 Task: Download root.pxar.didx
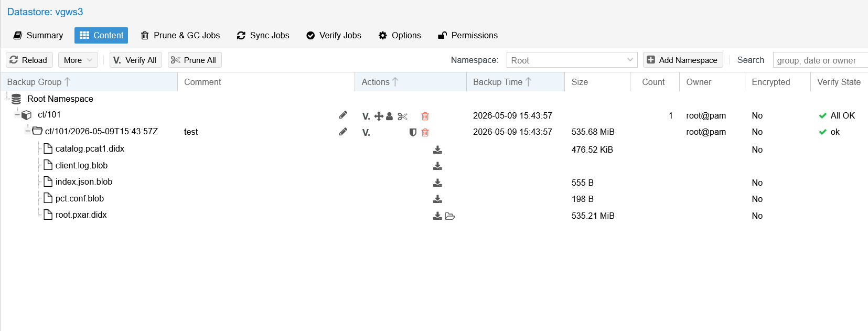[437, 216]
